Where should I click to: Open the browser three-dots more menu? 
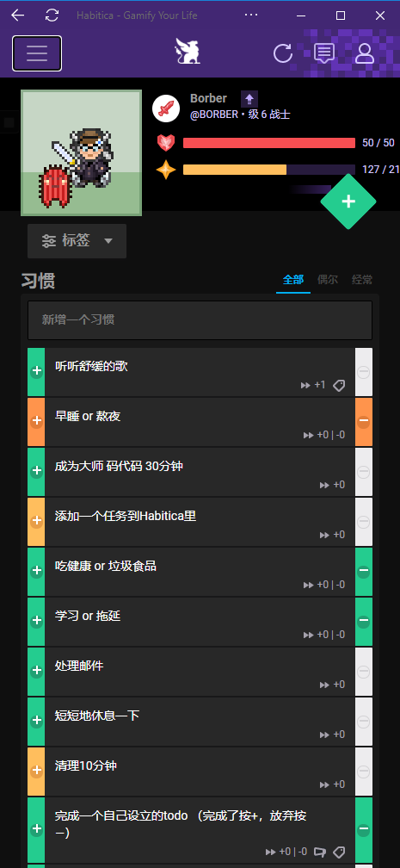(x=251, y=15)
